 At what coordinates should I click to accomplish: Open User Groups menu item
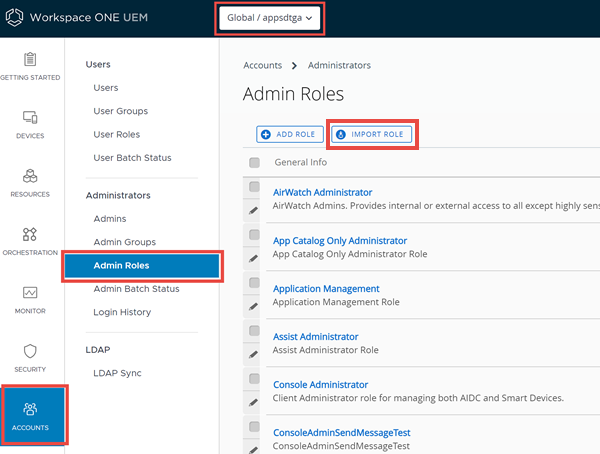[121, 111]
